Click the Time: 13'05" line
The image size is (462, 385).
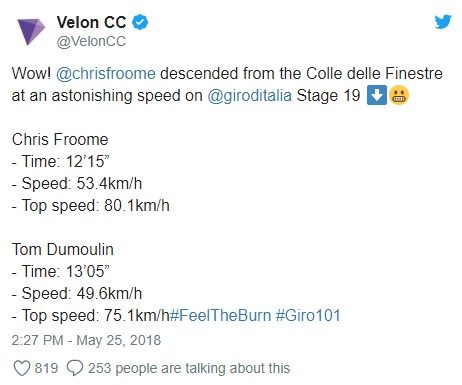tap(61, 271)
